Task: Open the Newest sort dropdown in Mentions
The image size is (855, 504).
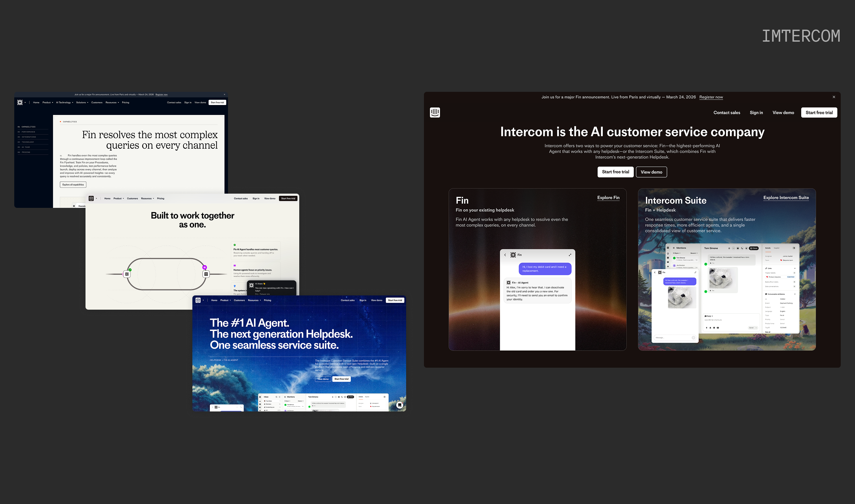Action: pyautogui.click(x=694, y=253)
